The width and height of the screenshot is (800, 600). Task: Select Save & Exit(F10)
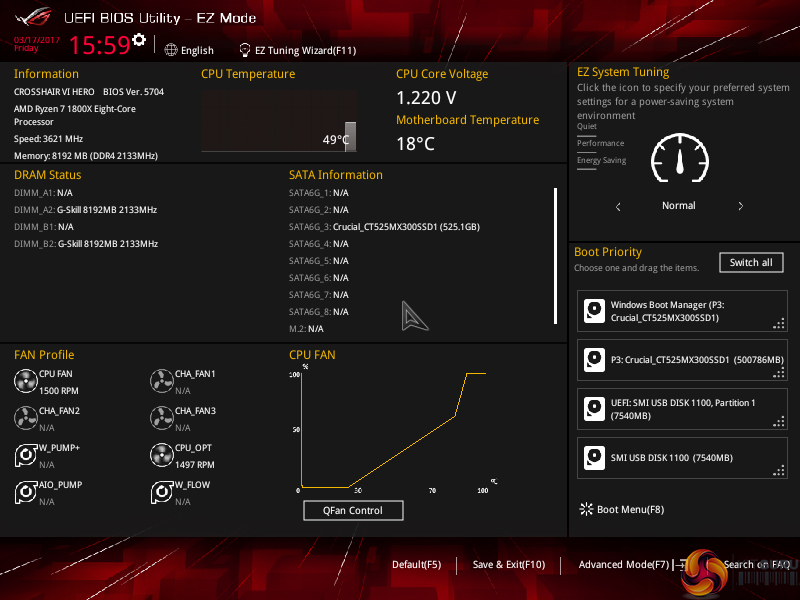[509, 564]
